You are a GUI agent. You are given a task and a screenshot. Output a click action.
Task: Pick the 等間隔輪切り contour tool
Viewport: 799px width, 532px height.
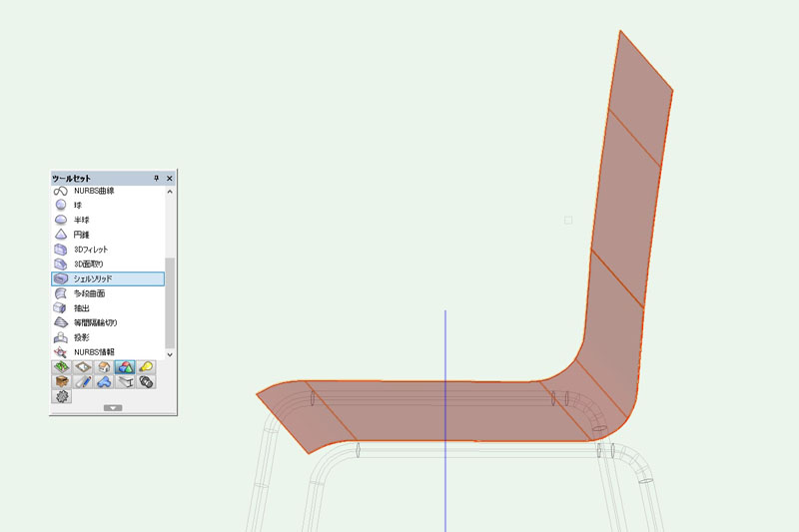tap(108, 322)
